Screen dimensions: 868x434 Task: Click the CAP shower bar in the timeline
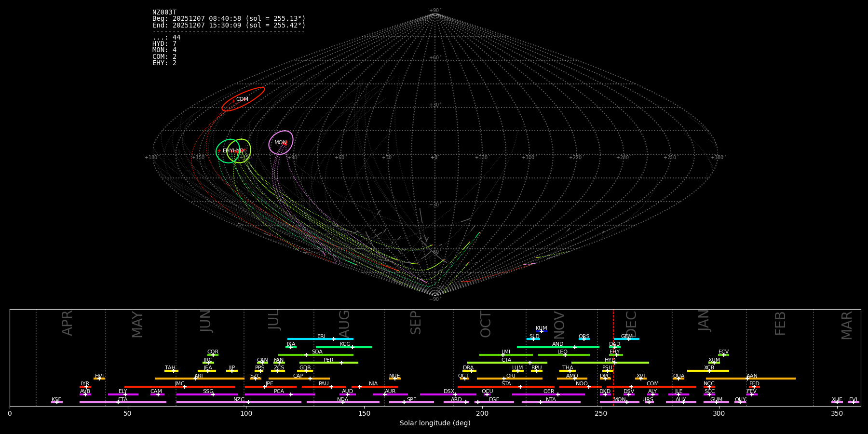299,379
